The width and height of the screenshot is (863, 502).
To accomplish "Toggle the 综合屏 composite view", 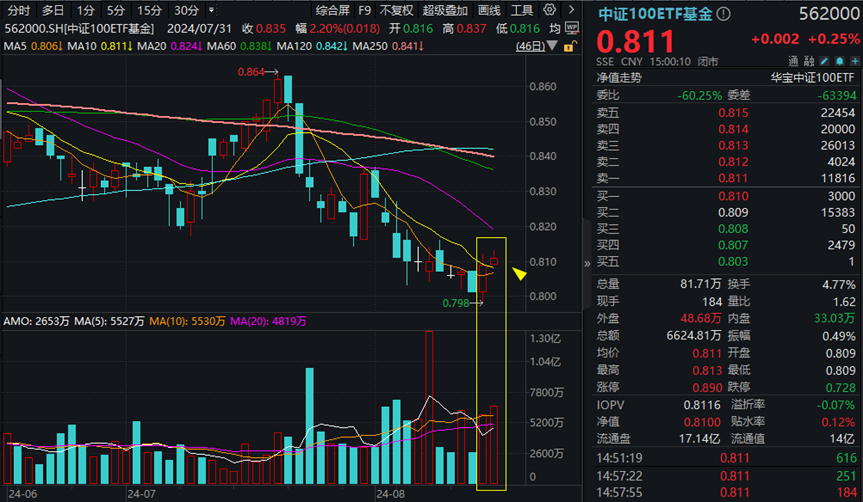I will point(333,10).
